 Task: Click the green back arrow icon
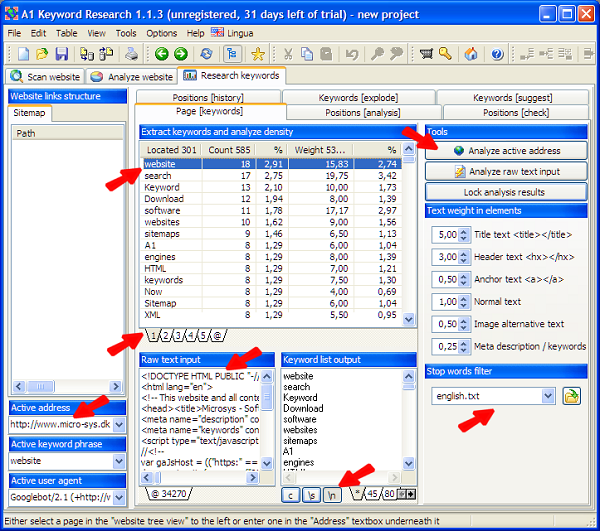[x=160, y=53]
